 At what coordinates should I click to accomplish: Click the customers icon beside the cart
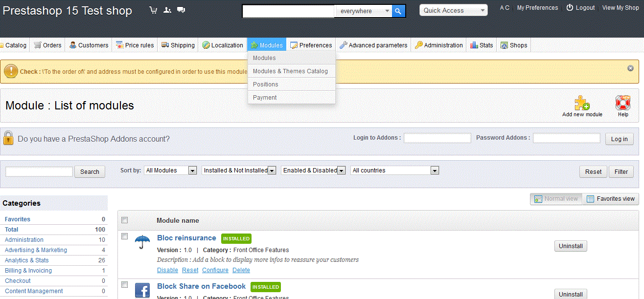point(167,10)
